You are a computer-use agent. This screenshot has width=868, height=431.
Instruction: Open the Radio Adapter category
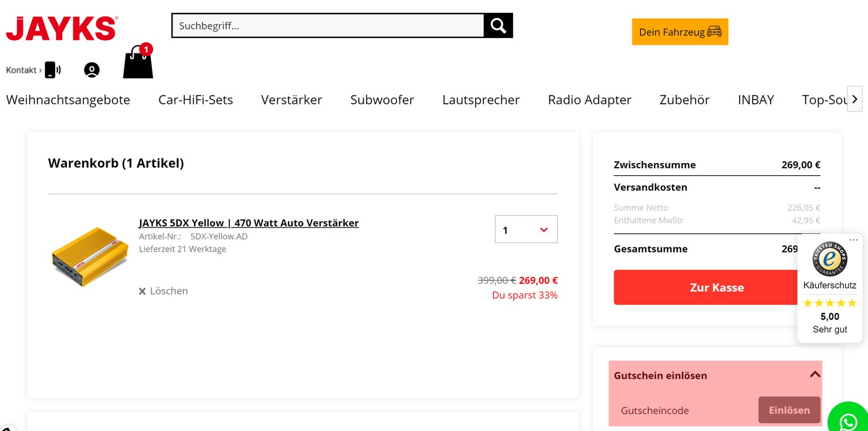[589, 100]
